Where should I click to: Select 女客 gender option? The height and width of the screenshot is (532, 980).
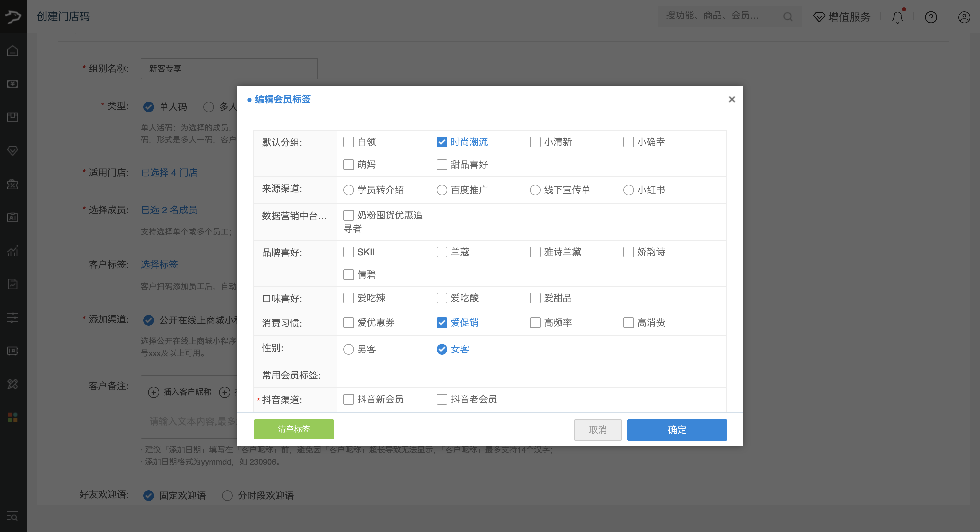[442, 349]
